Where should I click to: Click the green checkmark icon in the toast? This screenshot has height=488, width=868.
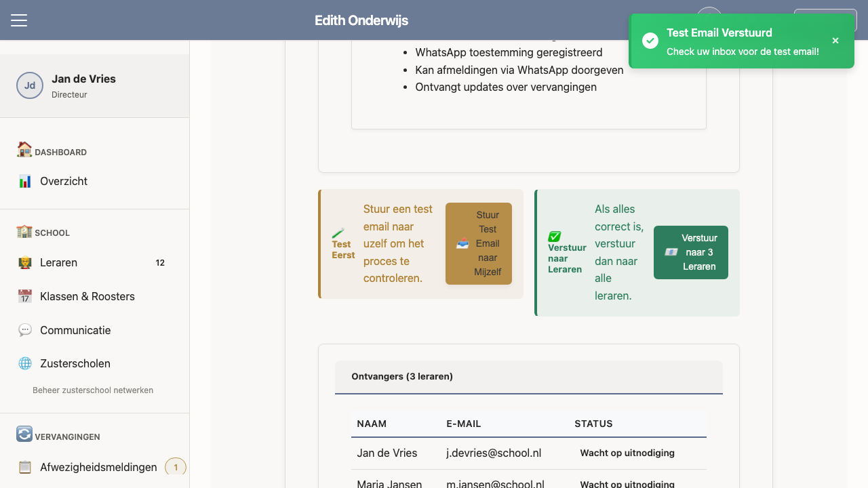coord(650,41)
